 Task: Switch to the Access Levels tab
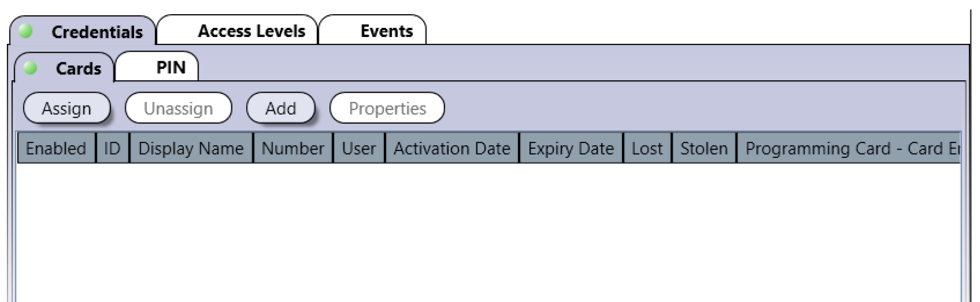238,31
